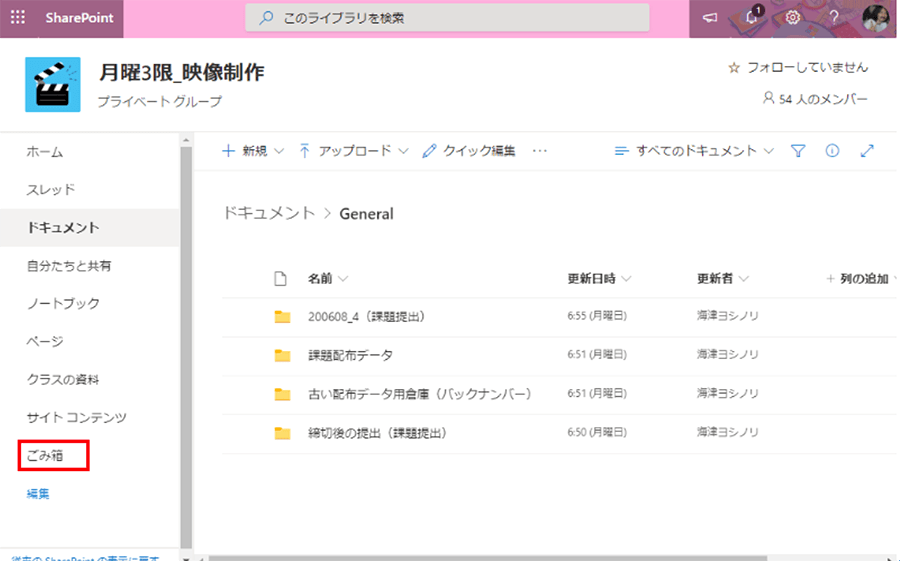Click the help question mark icon
Screen dimensions: 900x561
click(833, 18)
